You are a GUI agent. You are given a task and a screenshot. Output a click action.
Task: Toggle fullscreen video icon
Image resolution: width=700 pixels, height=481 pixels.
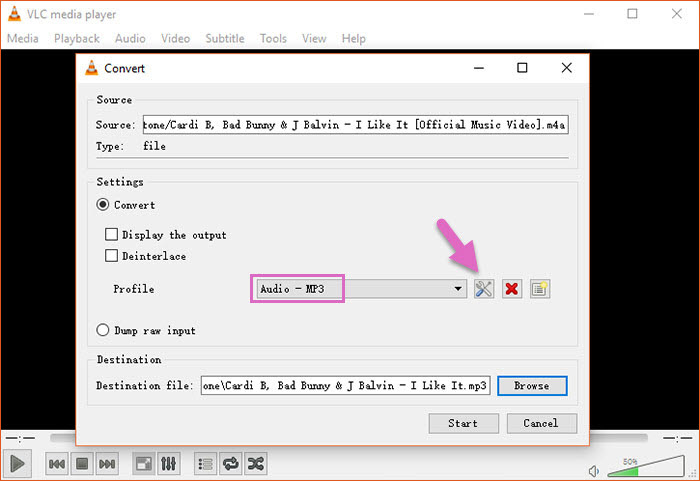tap(144, 464)
